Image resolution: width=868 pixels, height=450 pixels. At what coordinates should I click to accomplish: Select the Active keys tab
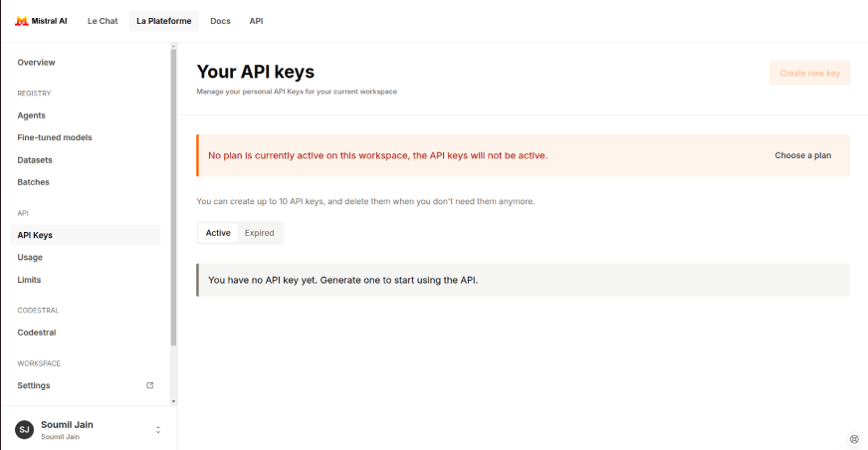(218, 233)
